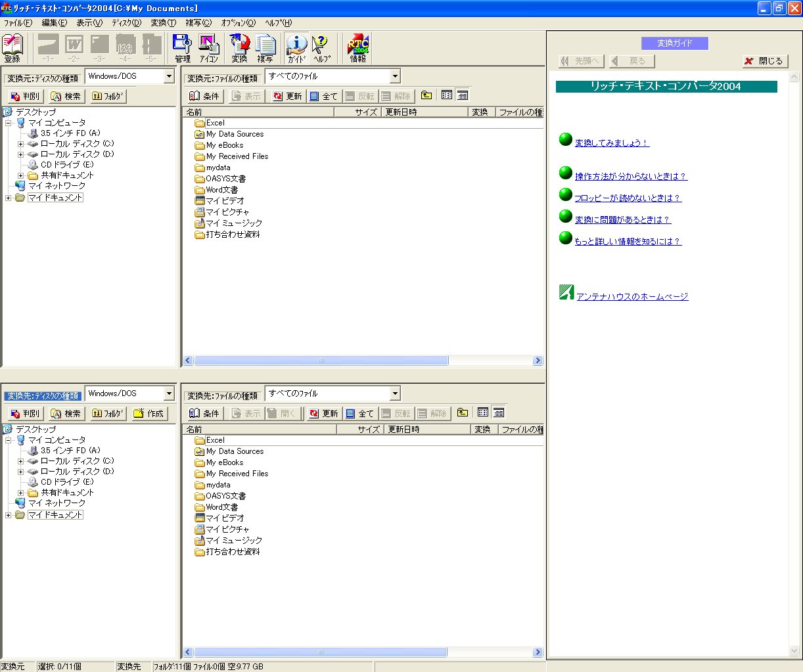Open the 変換先 disk type dropdown (Windows/DOS)

(169, 394)
